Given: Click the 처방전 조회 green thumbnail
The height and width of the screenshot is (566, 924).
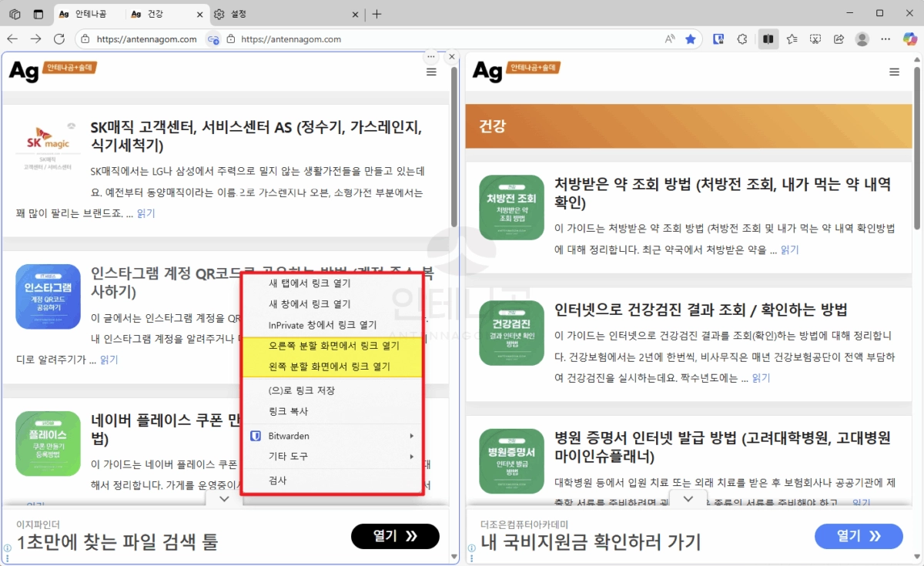Looking at the screenshot, I should (511, 207).
